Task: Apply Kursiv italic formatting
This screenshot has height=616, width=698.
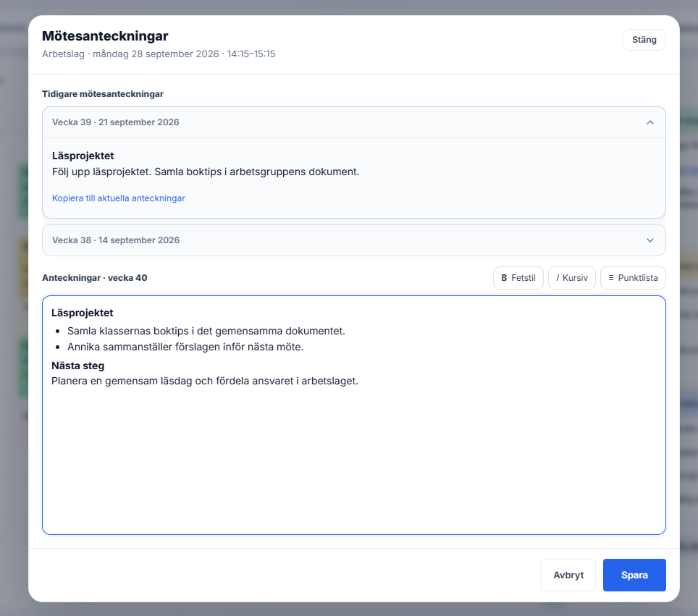Action: point(571,278)
